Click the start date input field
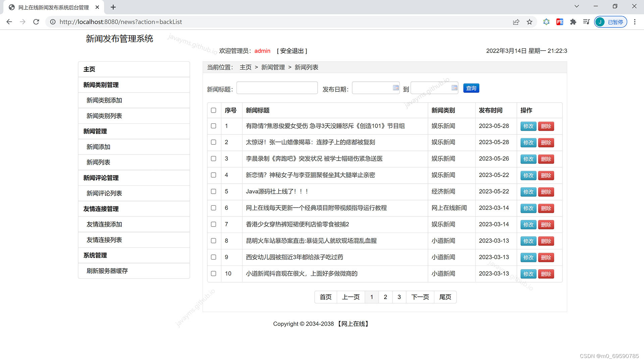Viewport: 644px width, 362px height. pyautogui.click(x=376, y=88)
